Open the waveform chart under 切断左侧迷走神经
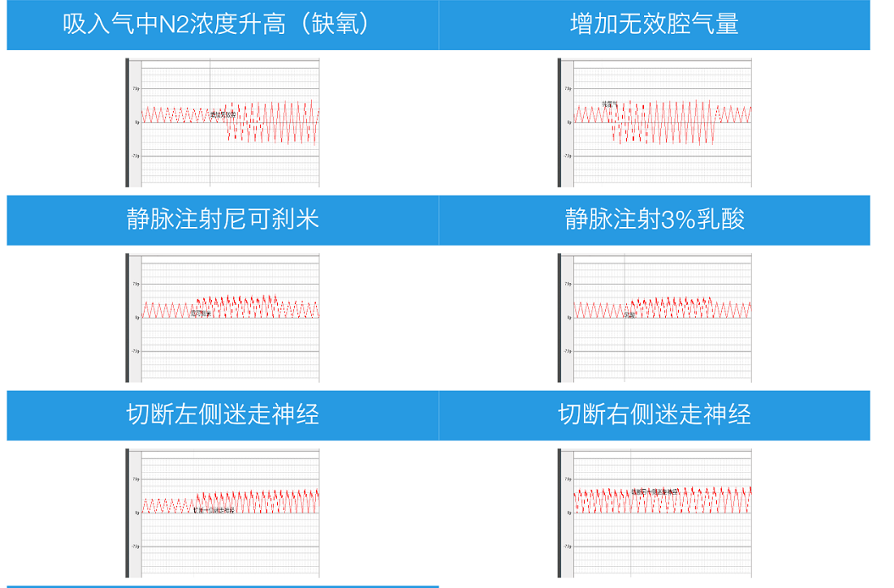The image size is (894, 588). (x=222, y=513)
